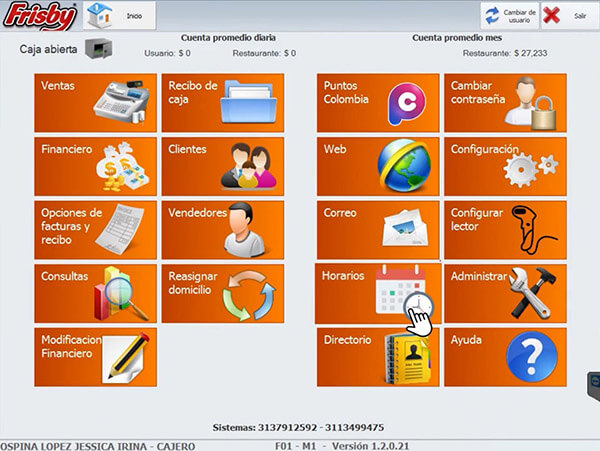600x451 pixels.
Task: Open Recibo de caja folder tile
Action: [x=223, y=103]
